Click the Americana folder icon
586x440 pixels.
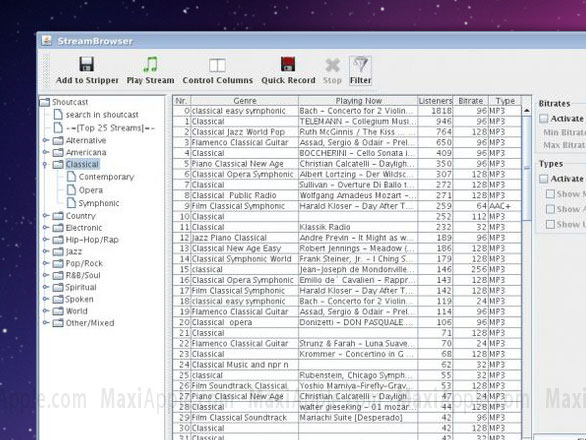pyautogui.click(x=58, y=153)
